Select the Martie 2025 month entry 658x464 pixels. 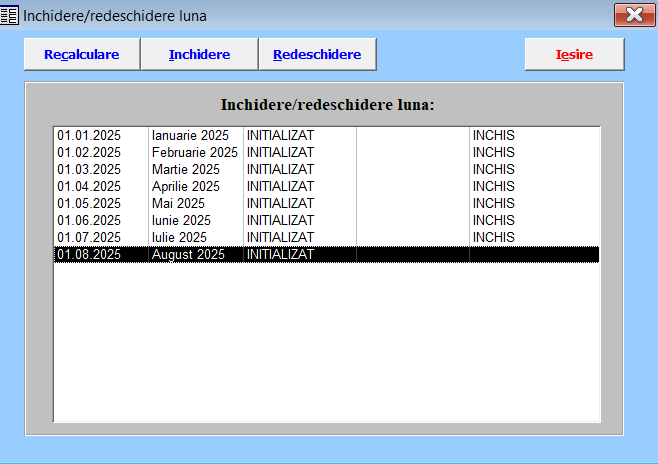point(186,169)
